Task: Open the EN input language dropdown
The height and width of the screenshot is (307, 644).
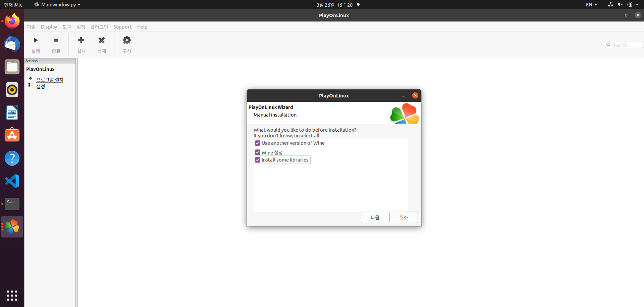Action: 591,5
